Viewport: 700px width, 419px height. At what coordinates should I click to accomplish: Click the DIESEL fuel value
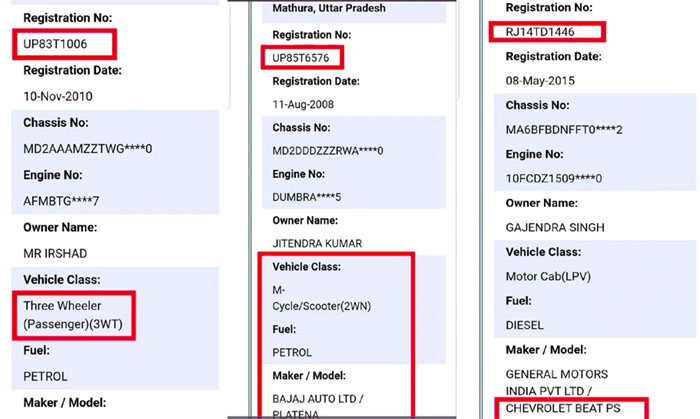coord(525,325)
